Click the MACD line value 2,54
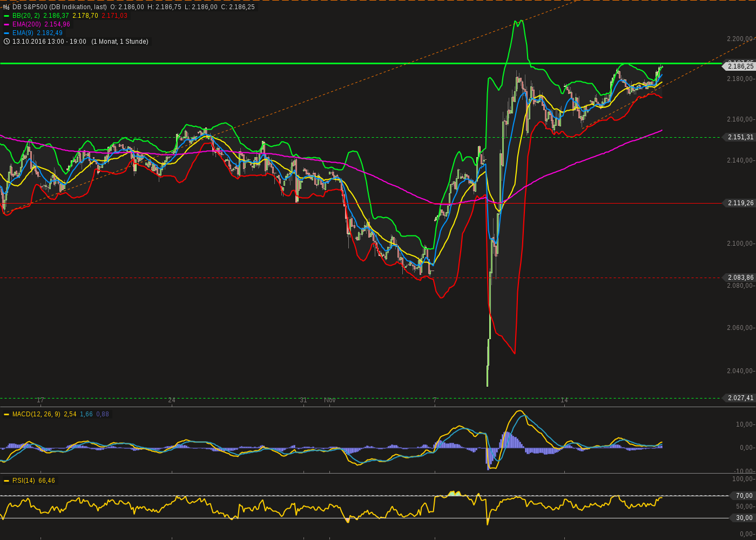 (70, 414)
